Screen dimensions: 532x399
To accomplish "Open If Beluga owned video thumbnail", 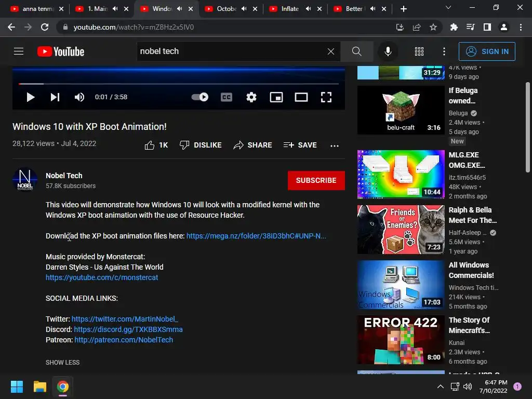I will (x=401, y=110).
